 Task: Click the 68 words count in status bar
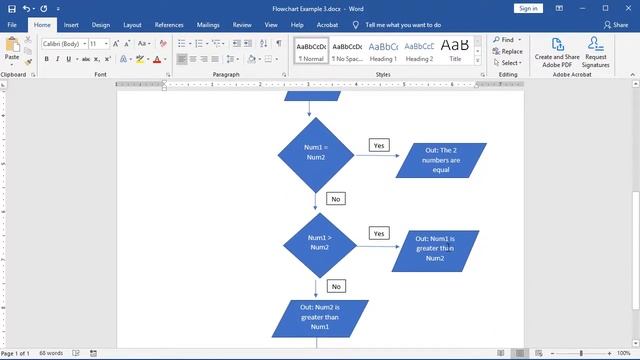coord(51,353)
